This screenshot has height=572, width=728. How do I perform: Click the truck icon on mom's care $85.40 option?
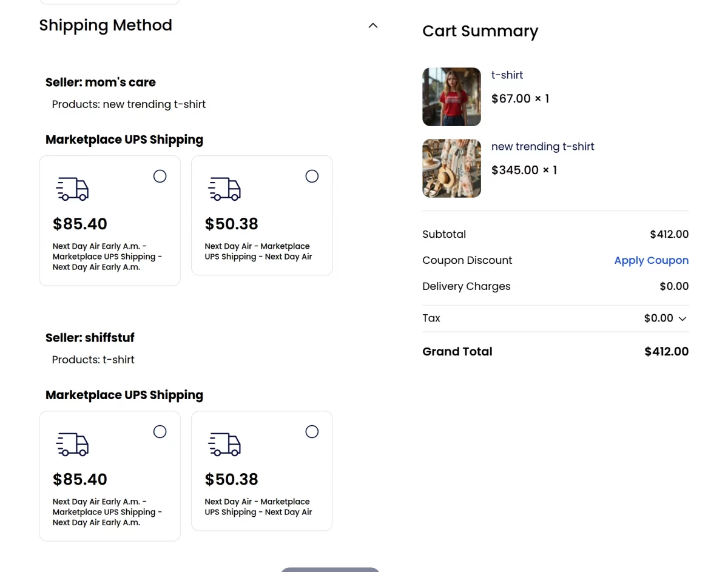72,189
